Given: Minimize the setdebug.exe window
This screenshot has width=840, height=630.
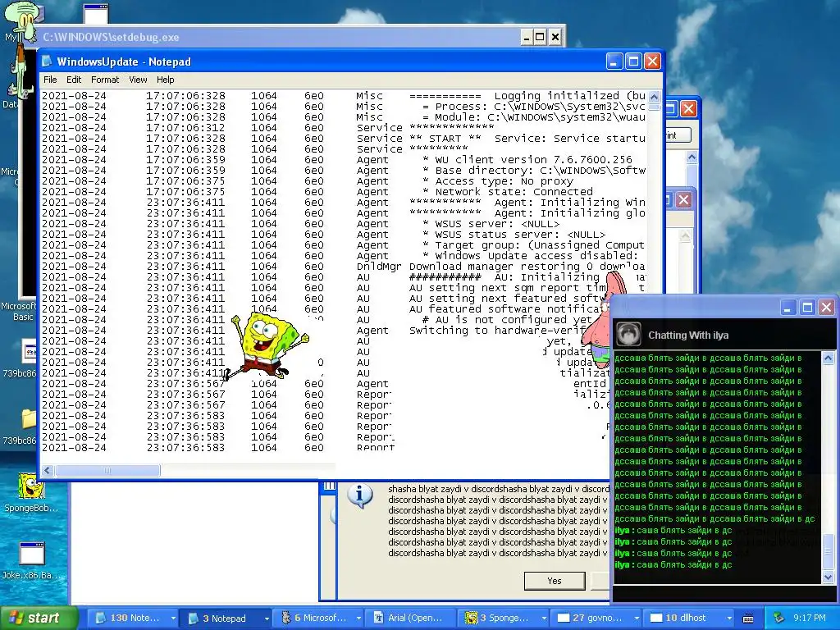Looking at the screenshot, I should 527,37.
